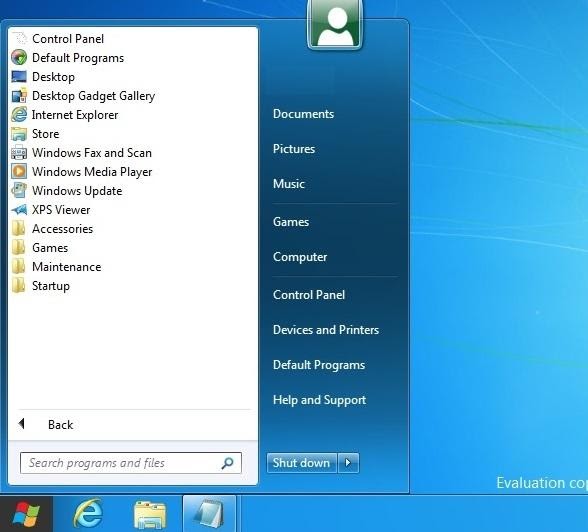Viewport: 588px width, 532px height.
Task: Open Control Panel from the right pane
Action: click(x=309, y=295)
